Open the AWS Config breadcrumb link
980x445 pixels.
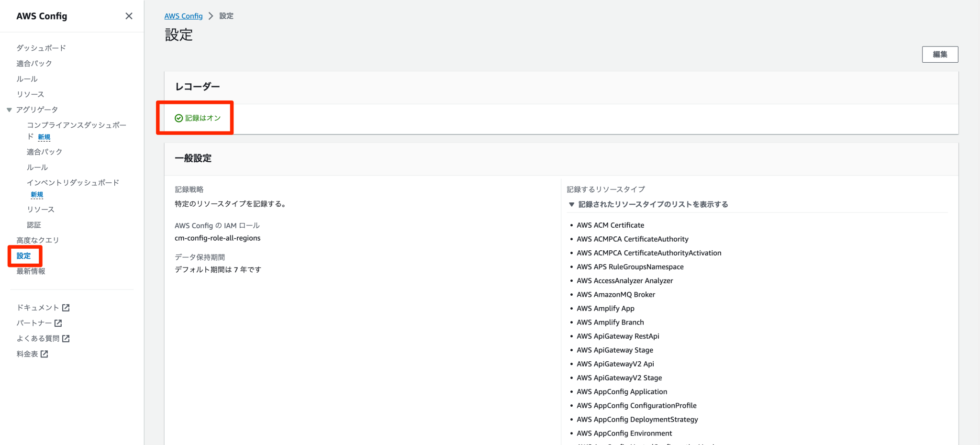click(183, 15)
